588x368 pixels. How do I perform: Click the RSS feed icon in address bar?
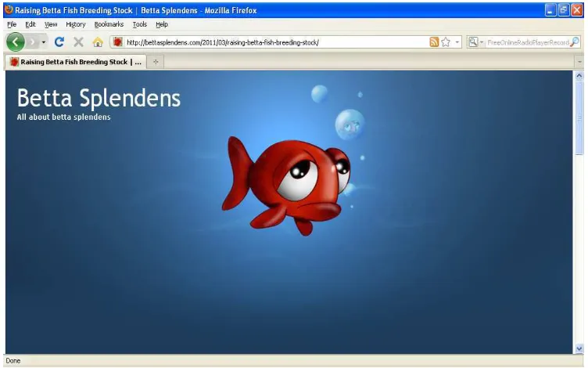(x=434, y=42)
